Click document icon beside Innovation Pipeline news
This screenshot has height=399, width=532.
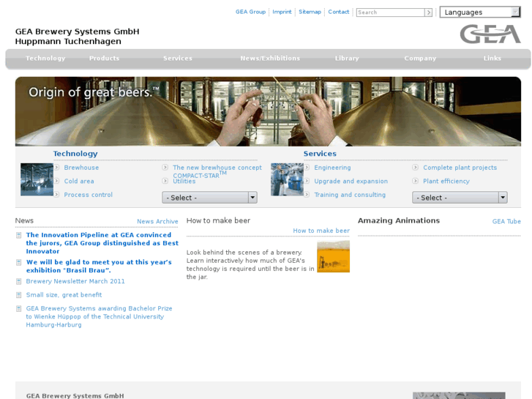coord(19,235)
